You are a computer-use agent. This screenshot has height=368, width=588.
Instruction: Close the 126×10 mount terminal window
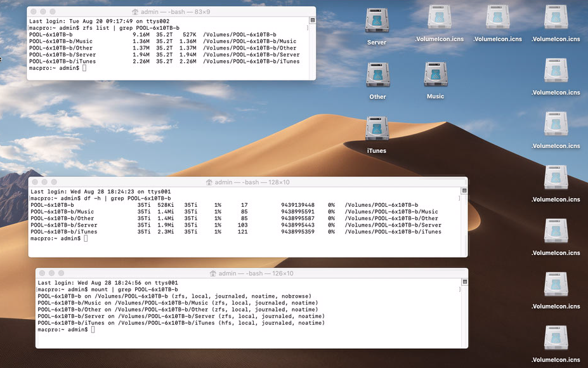coord(42,273)
